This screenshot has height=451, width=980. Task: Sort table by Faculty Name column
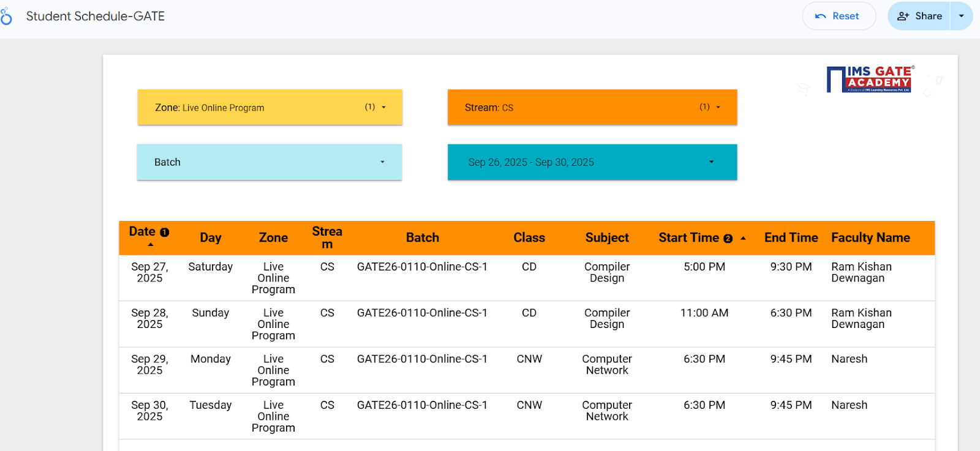pyautogui.click(x=870, y=237)
